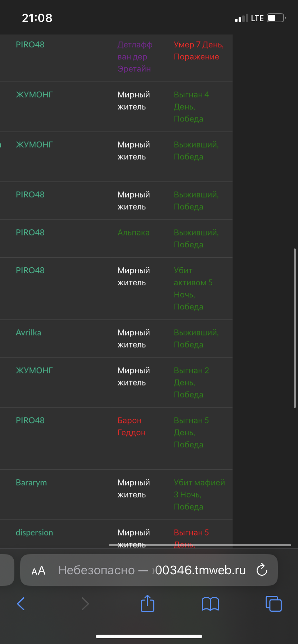Select the Детлафф ван дер Эретайн role link
Screen dimensions: 298x644
(134, 56)
